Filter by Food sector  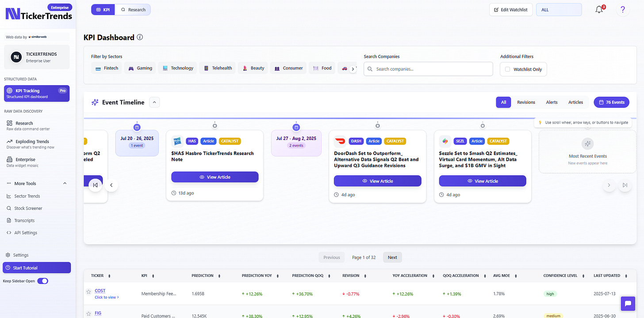pyautogui.click(x=322, y=68)
